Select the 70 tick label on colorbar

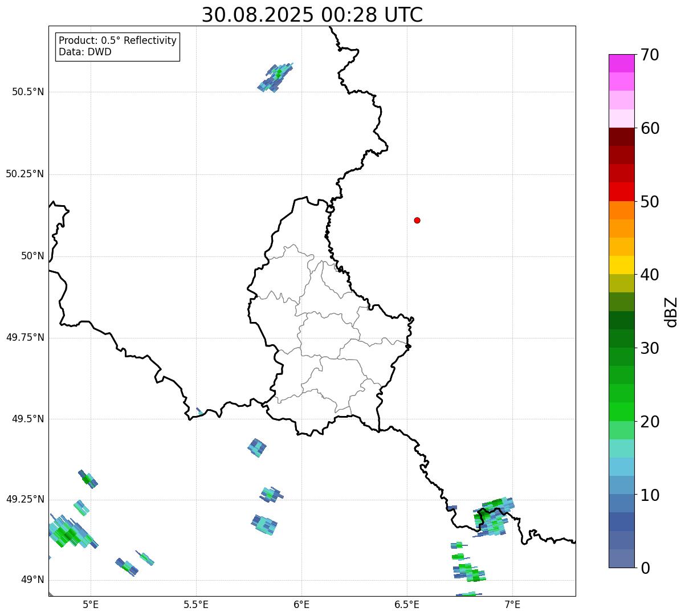click(x=649, y=55)
